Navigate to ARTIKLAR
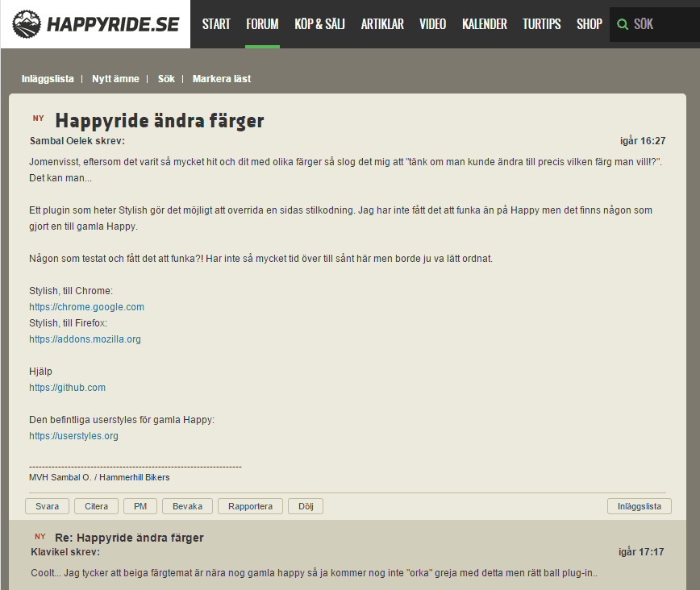 pyautogui.click(x=382, y=24)
